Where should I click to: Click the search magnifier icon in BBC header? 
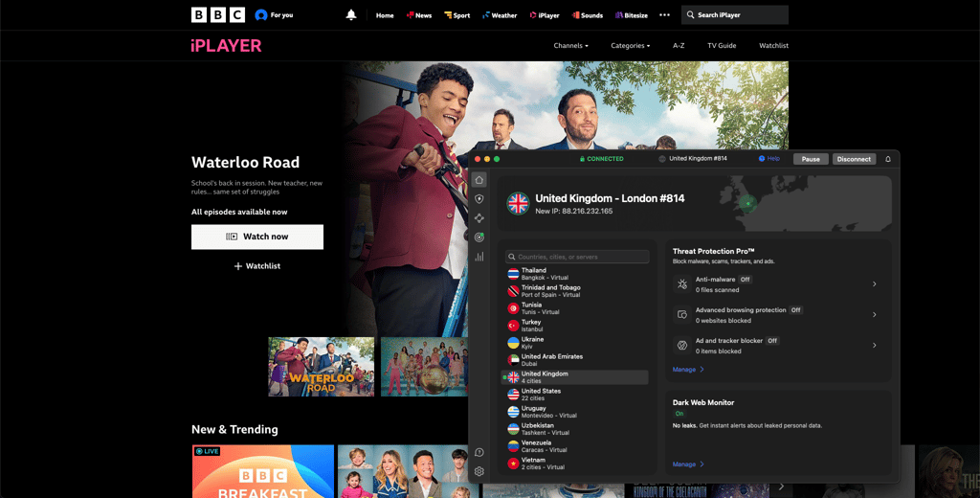pyautogui.click(x=691, y=15)
